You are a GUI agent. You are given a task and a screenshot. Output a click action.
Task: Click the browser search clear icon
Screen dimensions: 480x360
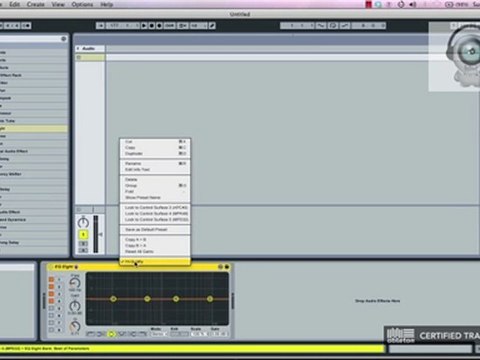pyautogui.click(x=64, y=39)
